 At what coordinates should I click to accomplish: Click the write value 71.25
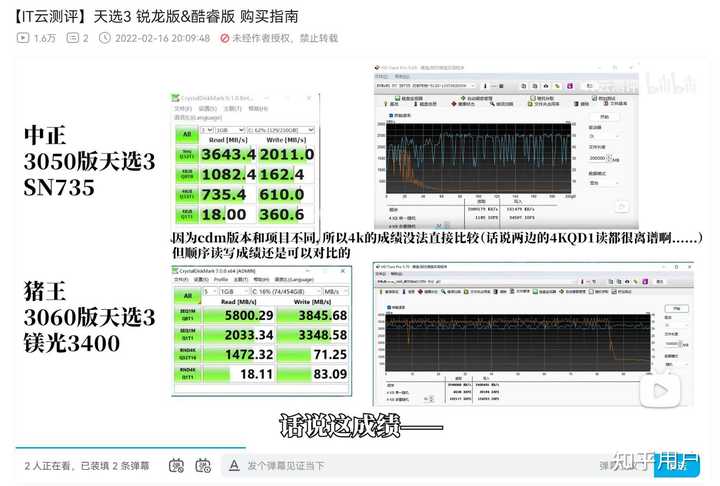coord(330,355)
